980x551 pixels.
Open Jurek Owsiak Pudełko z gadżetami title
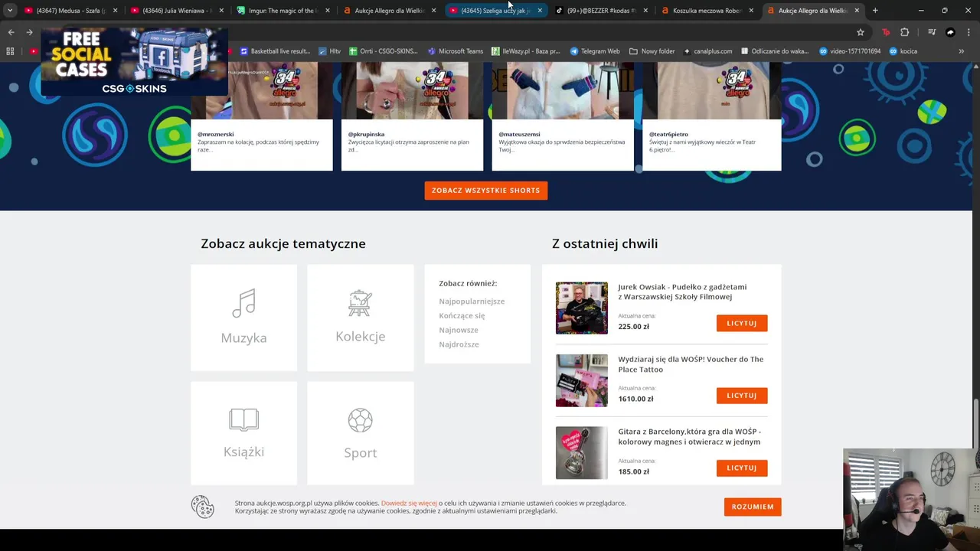[682, 292]
